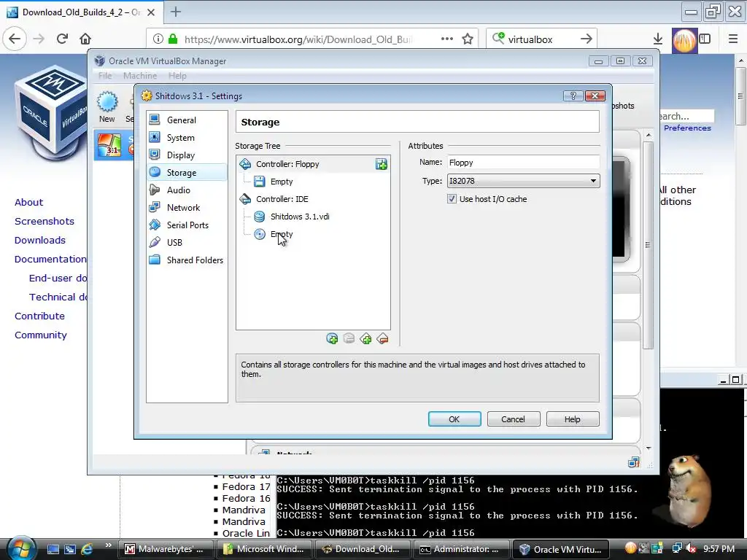Click the remove attachment icon below Storage Tree
The image size is (747, 560).
(x=349, y=338)
